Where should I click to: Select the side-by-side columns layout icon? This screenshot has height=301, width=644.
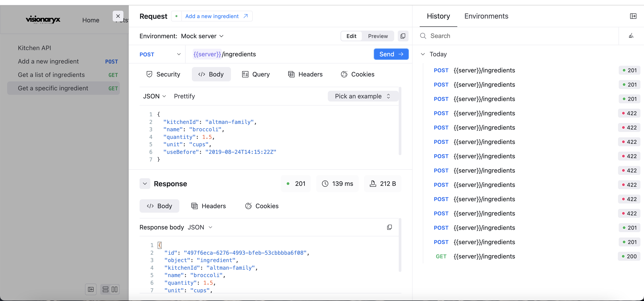coord(114,290)
